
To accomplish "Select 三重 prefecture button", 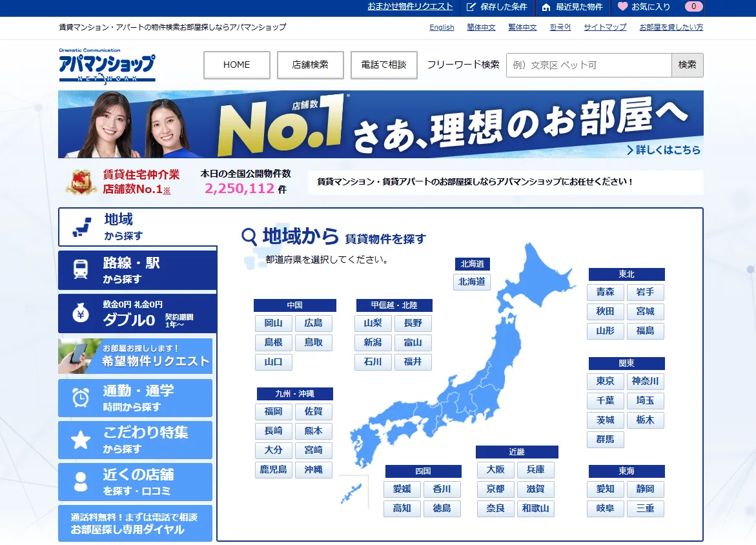I will click(x=645, y=508).
